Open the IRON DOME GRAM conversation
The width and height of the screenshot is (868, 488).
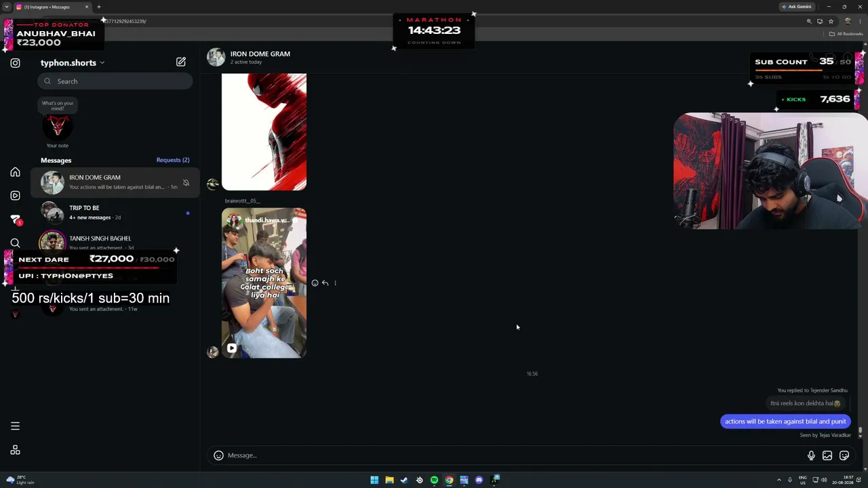[115, 182]
